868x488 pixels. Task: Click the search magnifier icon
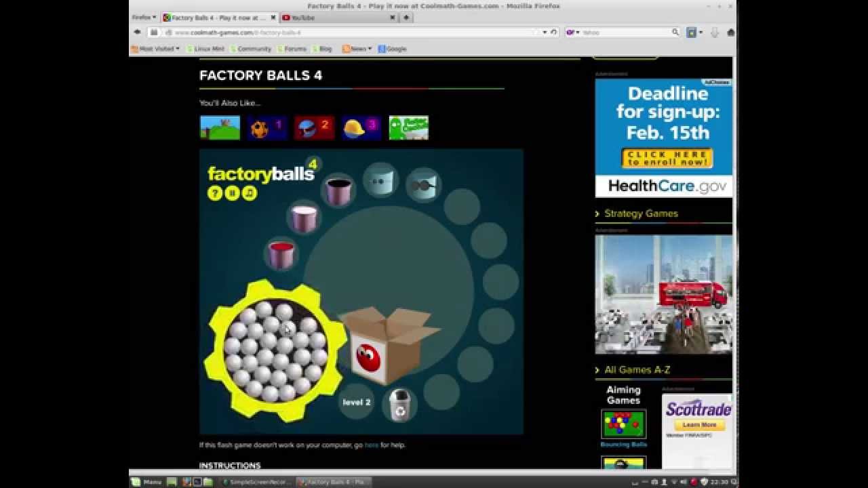pos(675,33)
